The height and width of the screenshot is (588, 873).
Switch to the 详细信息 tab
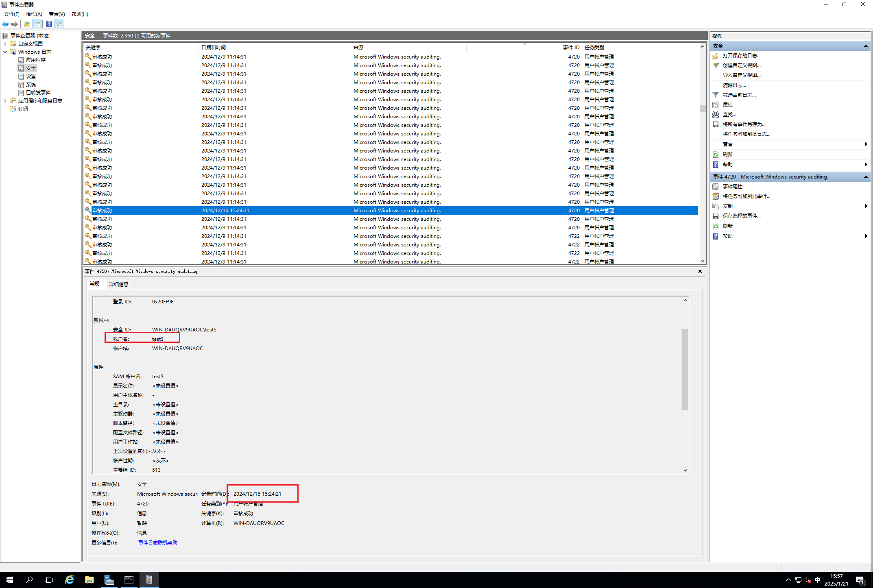click(119, 285)
